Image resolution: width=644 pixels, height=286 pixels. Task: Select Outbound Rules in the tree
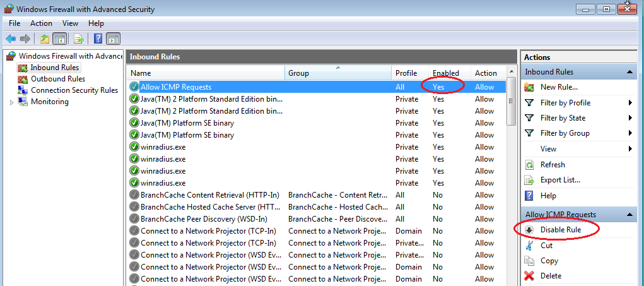[x=58, y=79]
